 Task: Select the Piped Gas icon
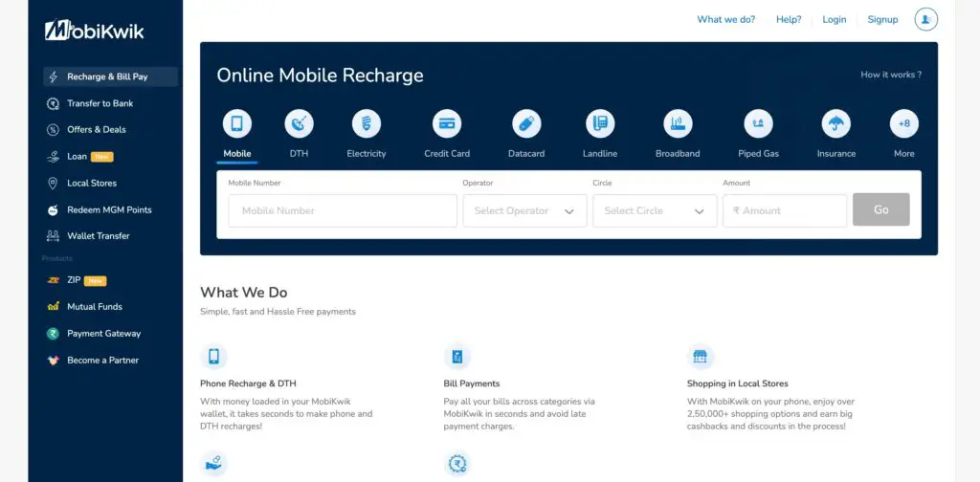pos(758,123)
